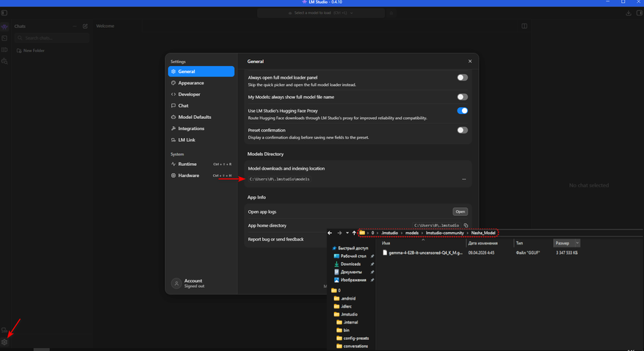The height and width of the screenshot is (351, 644).
Task: Disable Use LM Studio's Hugging Face Proxy
Action: coord(463,110)
